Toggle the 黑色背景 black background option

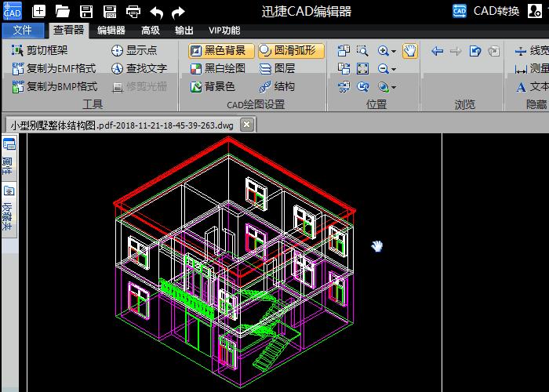tap(218, 50)
